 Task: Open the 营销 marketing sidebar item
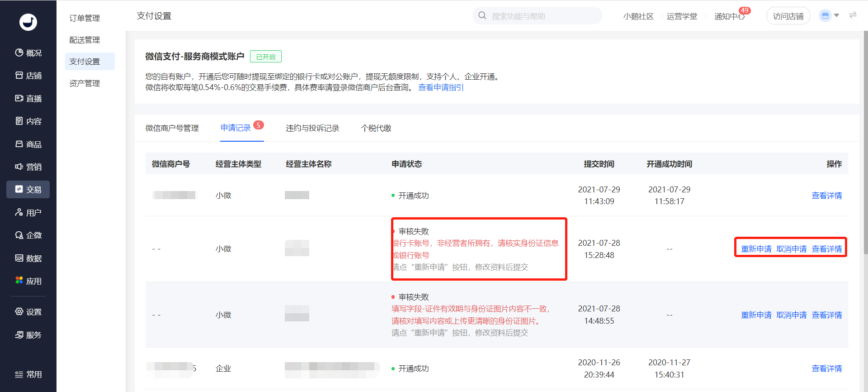click(28, 167)
